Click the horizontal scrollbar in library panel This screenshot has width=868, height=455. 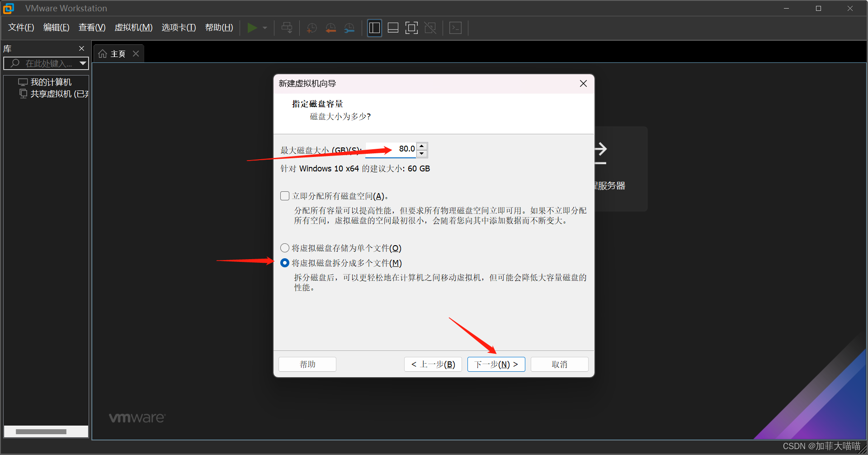coord(41,431)
